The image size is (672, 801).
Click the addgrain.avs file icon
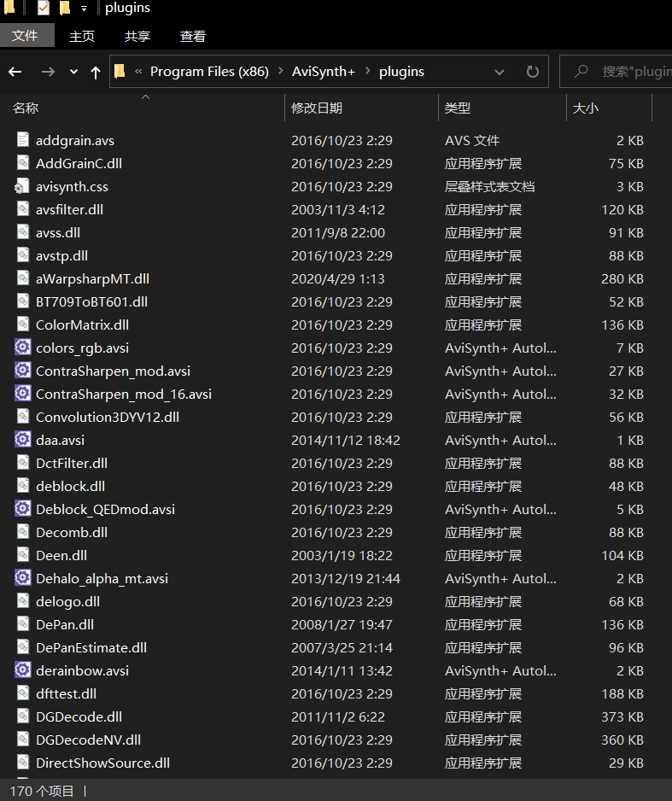(x=22, y=140)
